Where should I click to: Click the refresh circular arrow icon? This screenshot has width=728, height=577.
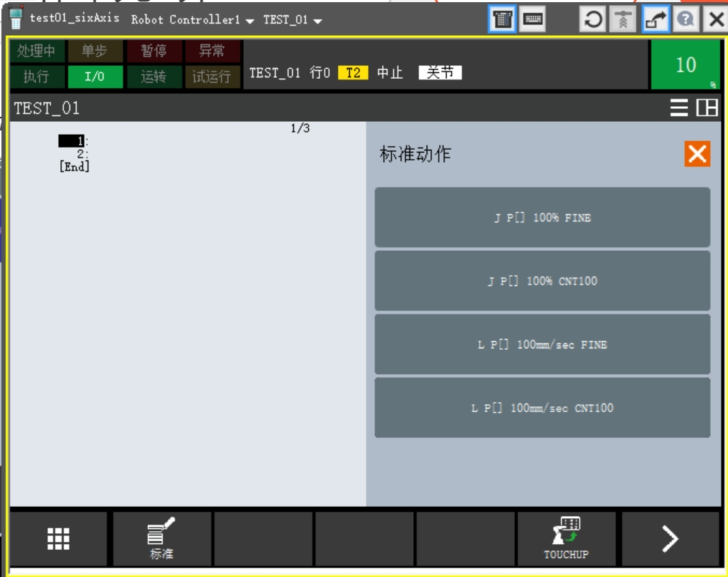592,19
